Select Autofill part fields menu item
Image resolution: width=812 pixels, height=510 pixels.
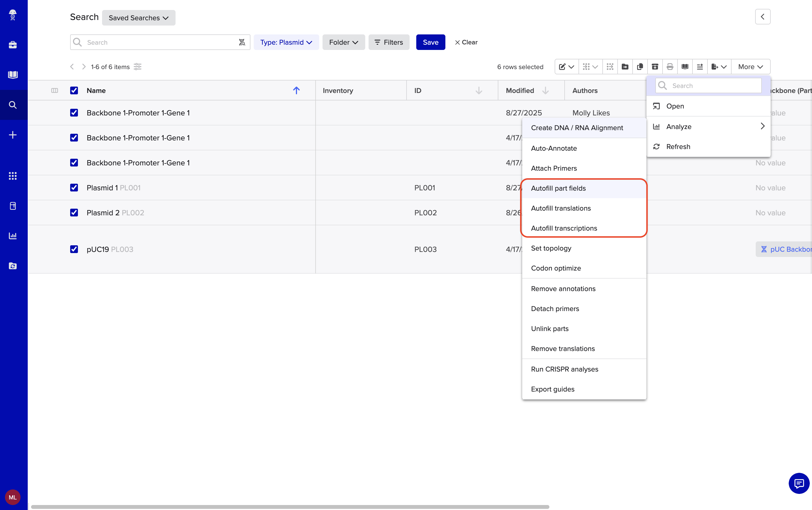pos(558,188)
